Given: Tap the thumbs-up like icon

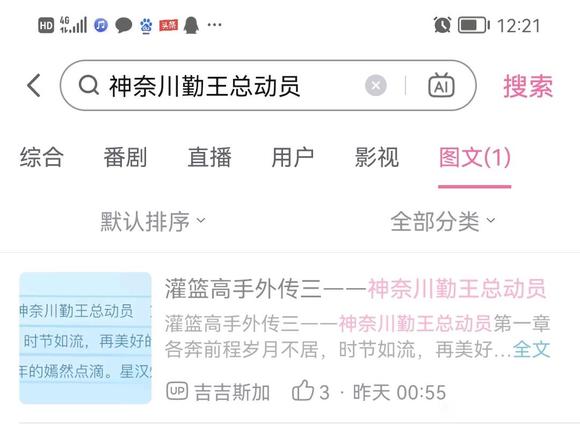Looking at the screenshot, I should 303,391.
